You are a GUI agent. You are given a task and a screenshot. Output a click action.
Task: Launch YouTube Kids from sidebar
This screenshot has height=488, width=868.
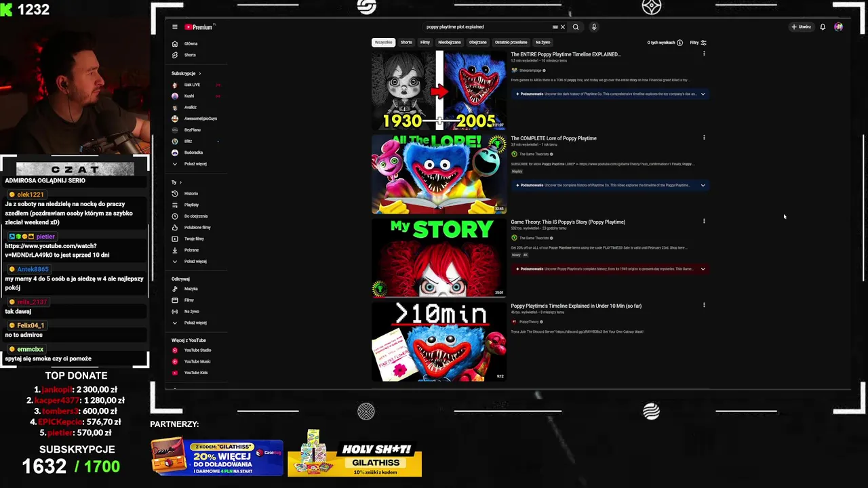(x=191, y=373)
